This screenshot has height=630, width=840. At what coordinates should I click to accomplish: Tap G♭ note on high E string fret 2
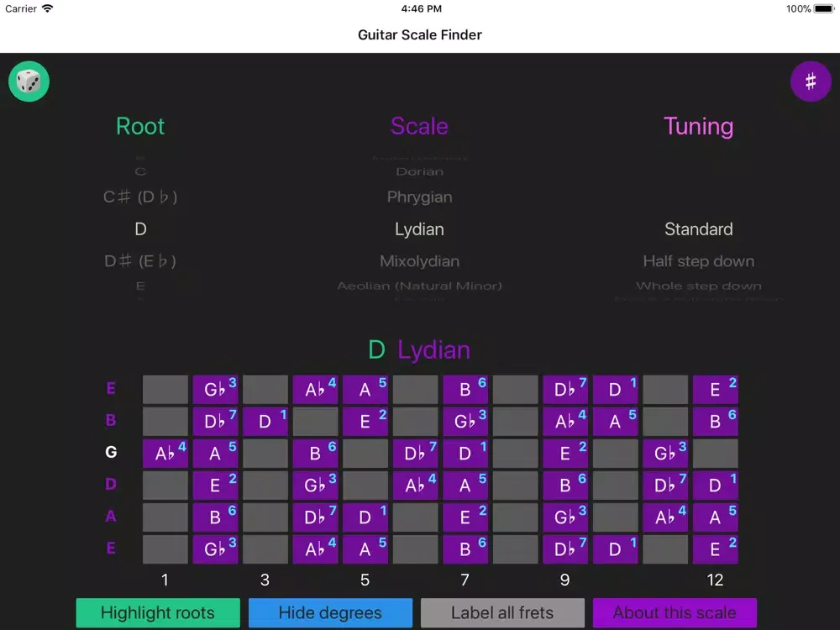(x=215, y=390)
